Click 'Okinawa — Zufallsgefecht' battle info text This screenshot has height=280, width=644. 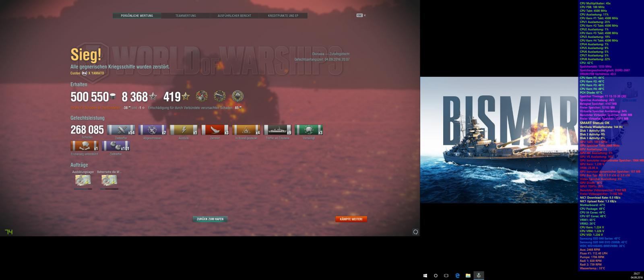click(330, 54)
